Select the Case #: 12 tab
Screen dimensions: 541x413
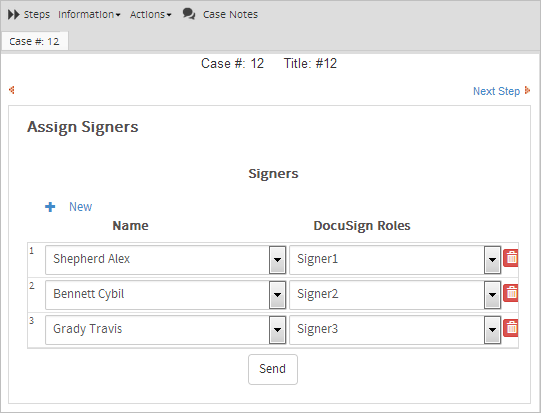pos(35,41)
